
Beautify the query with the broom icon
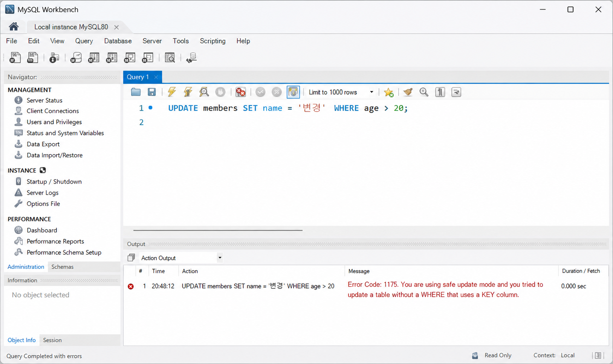coord(408,92)
